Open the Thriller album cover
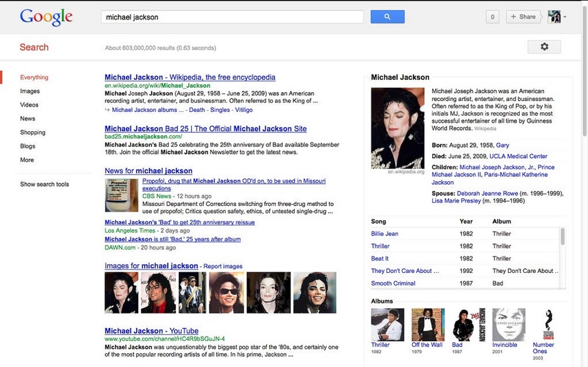Image resolution: width=588 pixels, height=367 pixels. (387, 325)
